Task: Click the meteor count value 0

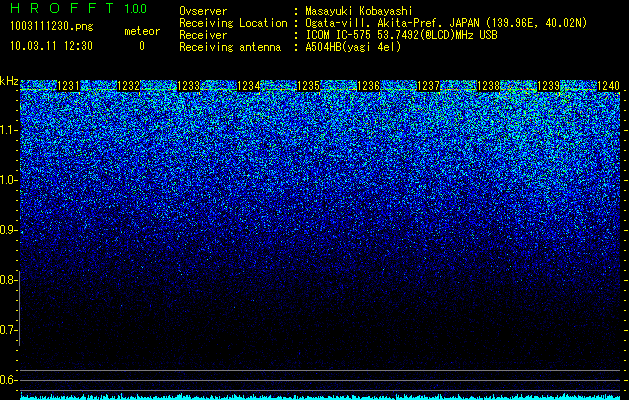Action: [142, 46]
